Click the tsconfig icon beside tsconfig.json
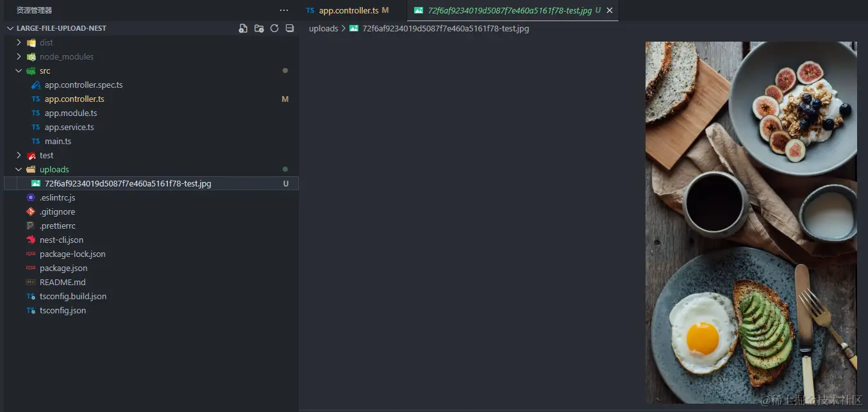Image resolution: width=868 pixels, height=412 pixels. (x=31, y=310)
